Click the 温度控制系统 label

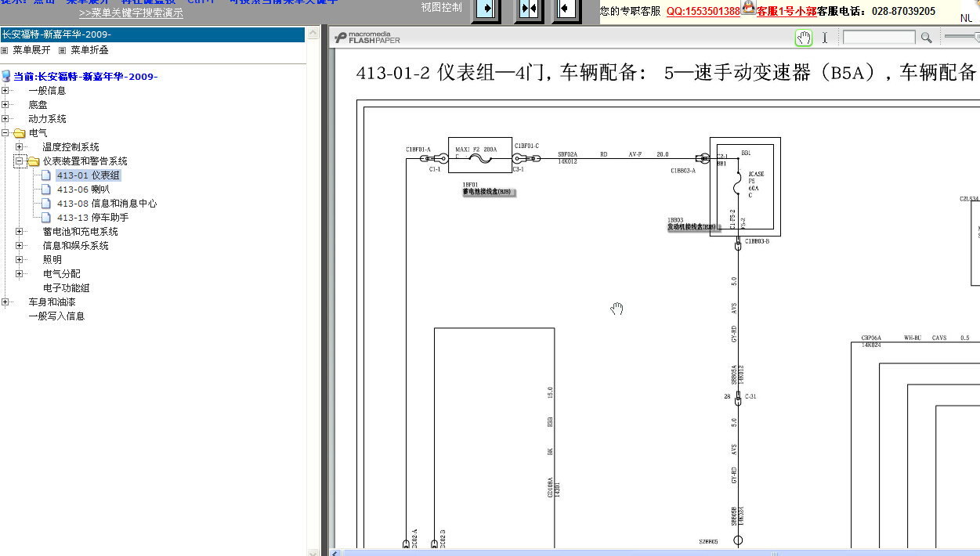[71, 147]
